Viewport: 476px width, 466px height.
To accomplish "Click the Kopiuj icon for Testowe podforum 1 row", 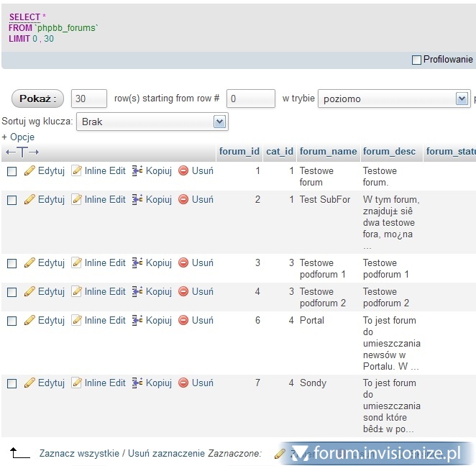I will [137, 263].
